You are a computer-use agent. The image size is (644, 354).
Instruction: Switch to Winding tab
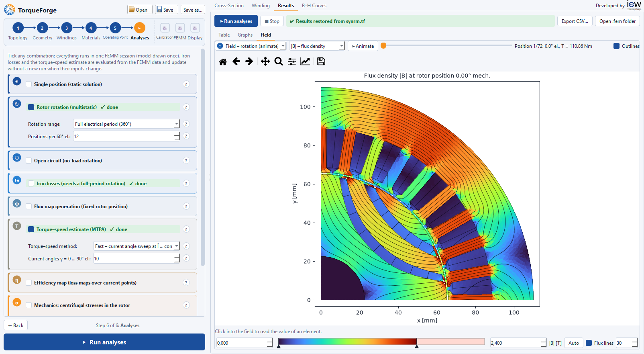261,6
